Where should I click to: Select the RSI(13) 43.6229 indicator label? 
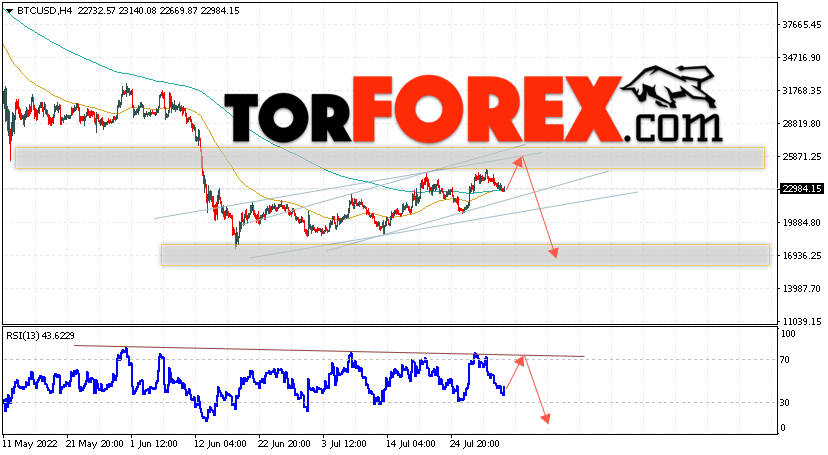40,336
